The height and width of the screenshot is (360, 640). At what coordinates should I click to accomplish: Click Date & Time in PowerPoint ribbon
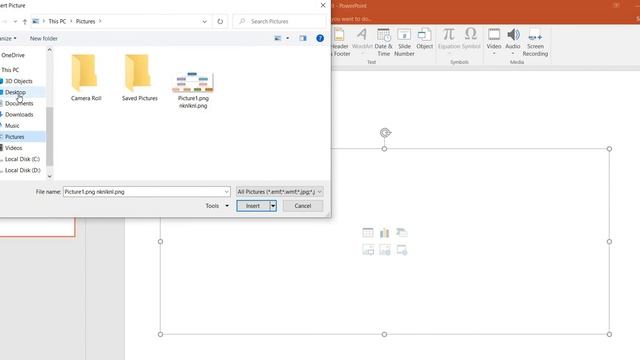coord(383,42)
